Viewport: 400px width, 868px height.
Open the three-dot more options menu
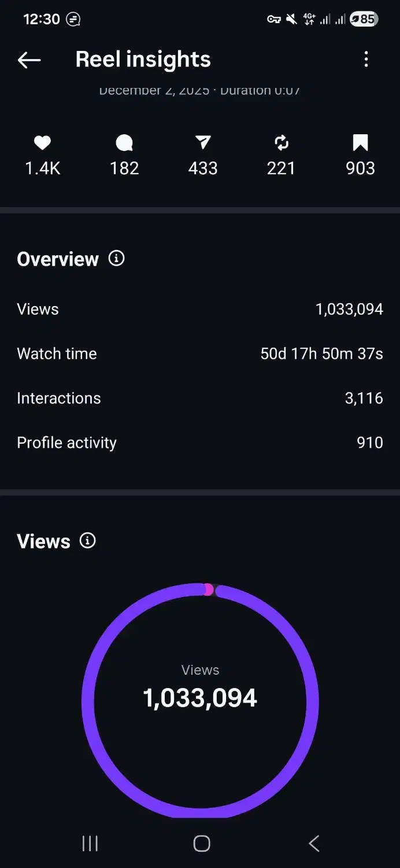(x=366, y=59)
